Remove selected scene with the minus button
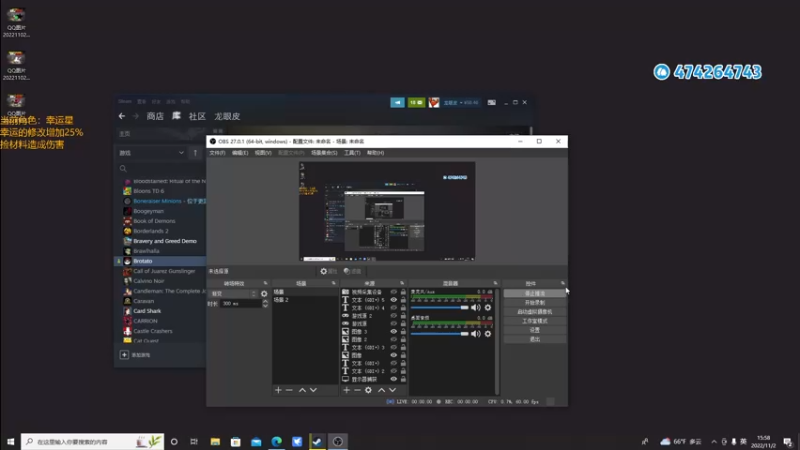The image size is (800, 450). click(x=289, y=390)
